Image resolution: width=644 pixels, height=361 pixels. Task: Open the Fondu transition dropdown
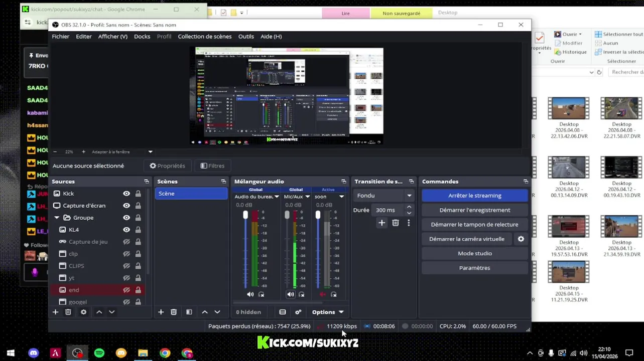point(384,196)
